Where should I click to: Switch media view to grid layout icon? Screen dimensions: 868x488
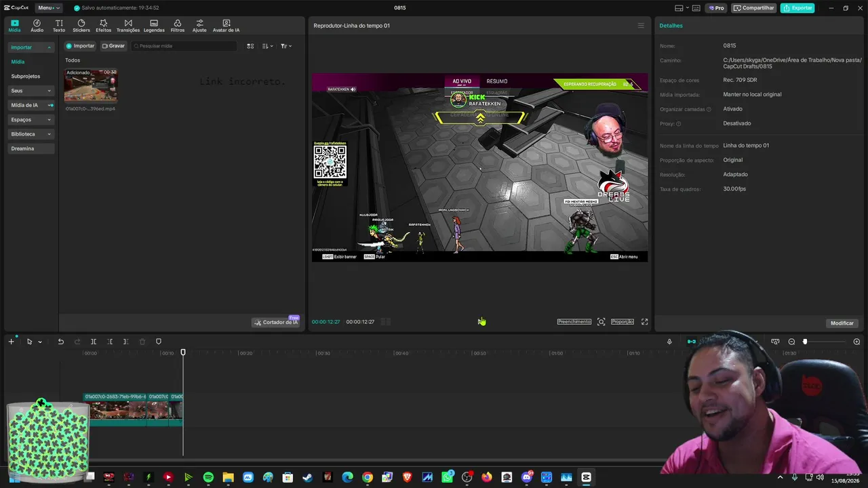point(250,46)
